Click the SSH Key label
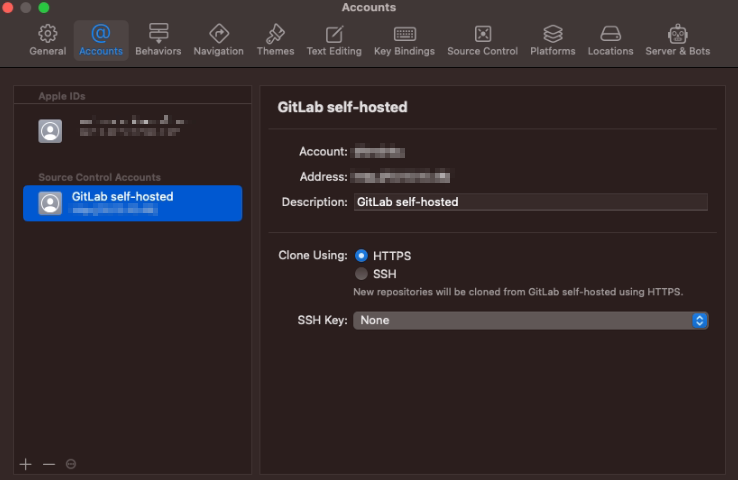The image size is (738, 480). tap(322, 320)
